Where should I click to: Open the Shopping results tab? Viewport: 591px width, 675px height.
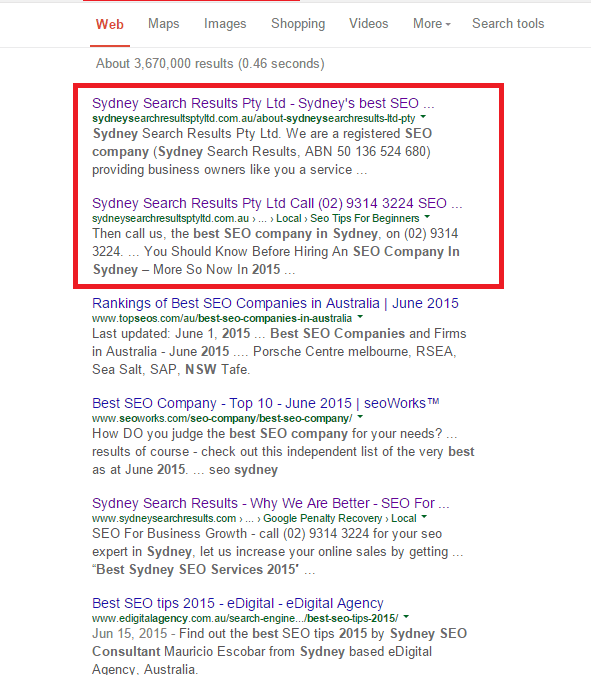coord(298,24)
